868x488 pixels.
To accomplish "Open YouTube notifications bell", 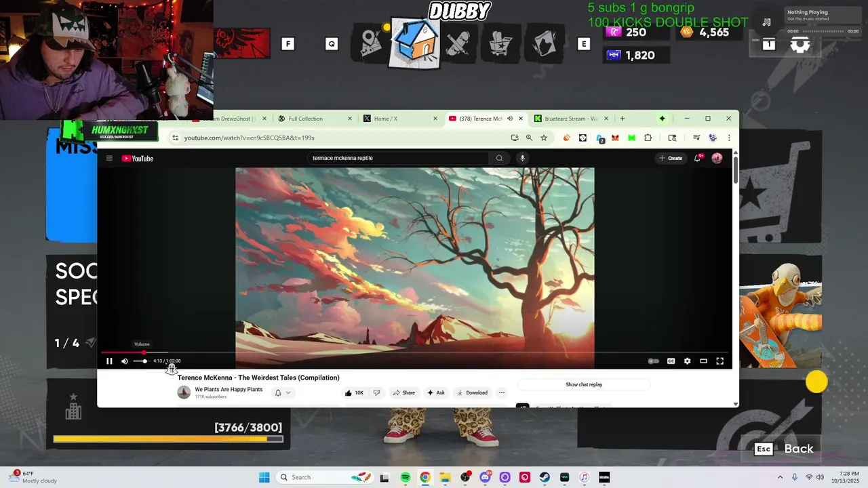I will pyautogui.click(x=698, y=158).
